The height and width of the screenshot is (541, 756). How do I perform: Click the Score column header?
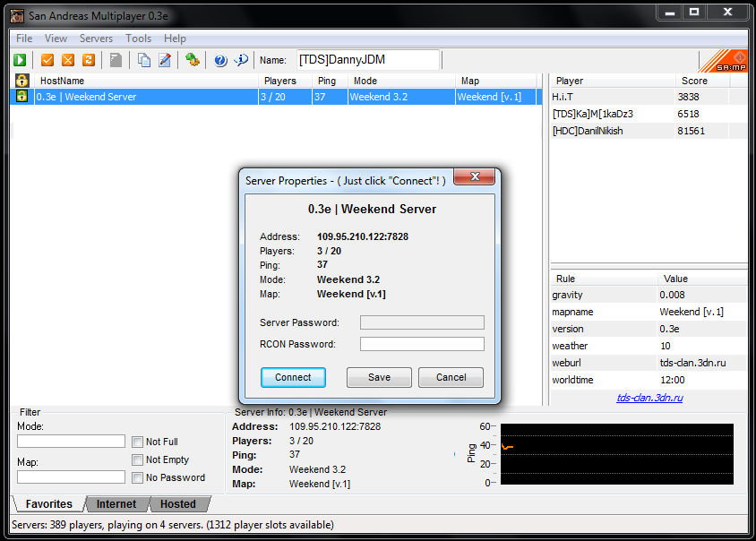point(702,81)
